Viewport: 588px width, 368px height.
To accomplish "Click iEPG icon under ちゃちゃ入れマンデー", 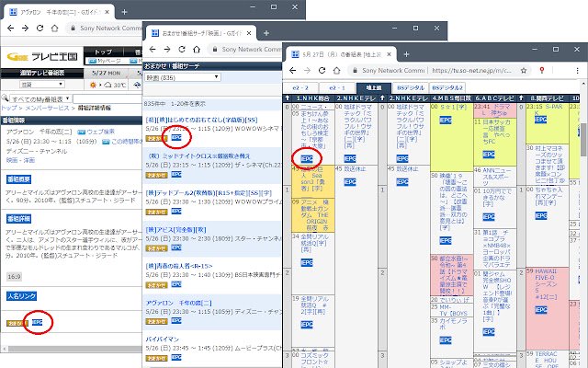I will 541,216.
